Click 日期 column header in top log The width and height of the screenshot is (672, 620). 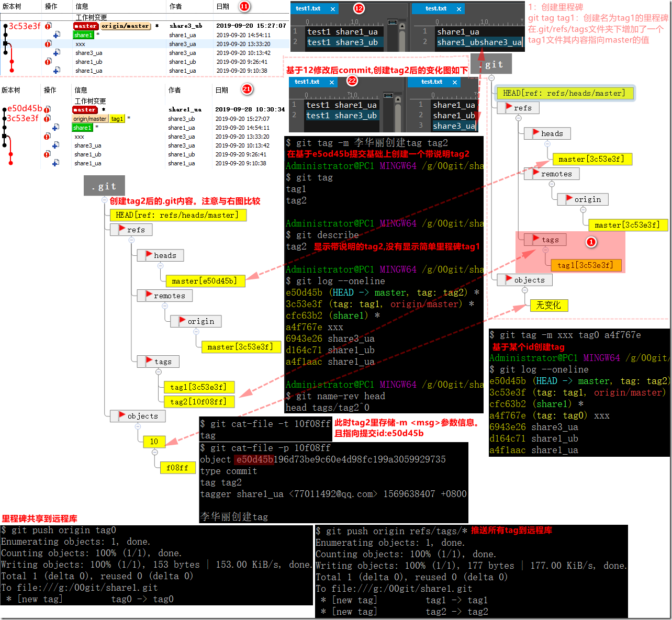[222, 6]
